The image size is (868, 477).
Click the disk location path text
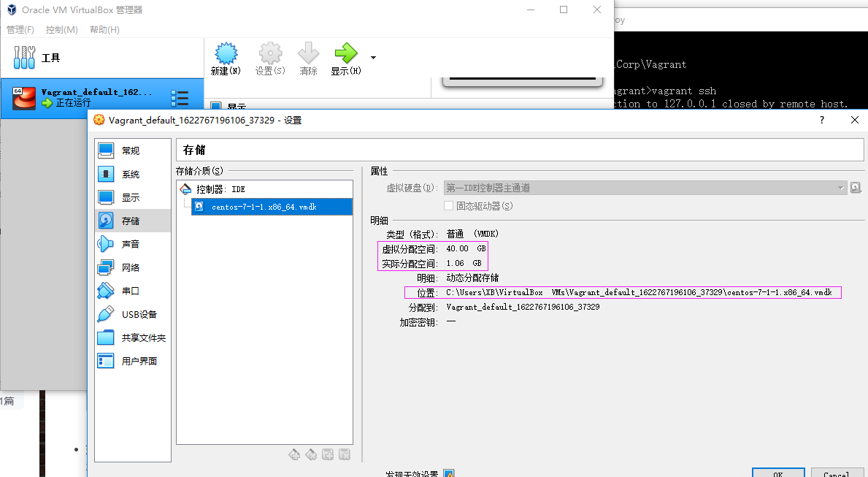[x=639, y=292]
